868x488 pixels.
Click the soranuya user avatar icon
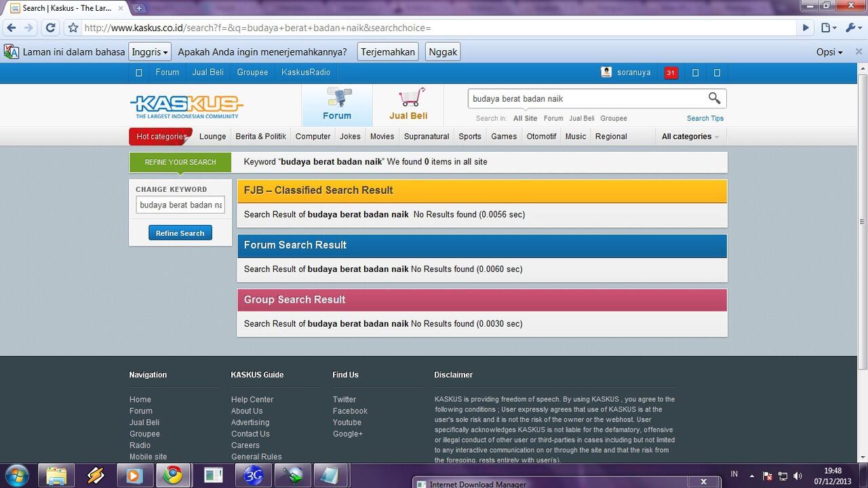[x=606, y=72]
